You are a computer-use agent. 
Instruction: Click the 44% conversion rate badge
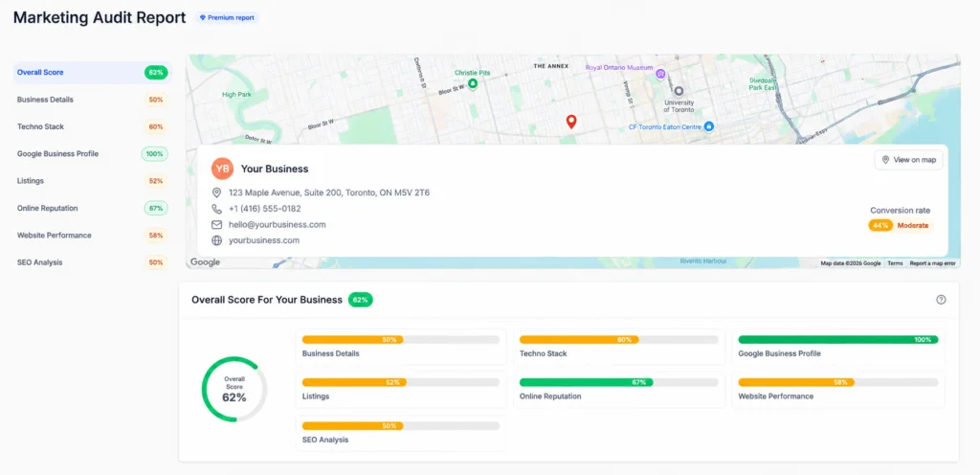[880, 226]
